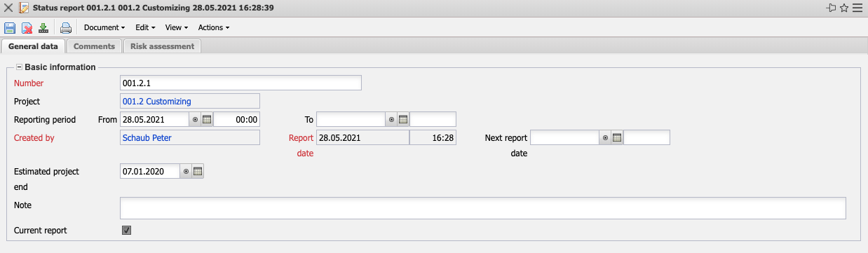Viewport: 868px width, 253px height.
Task: Select the General data tab
Action: pos(33,46)
